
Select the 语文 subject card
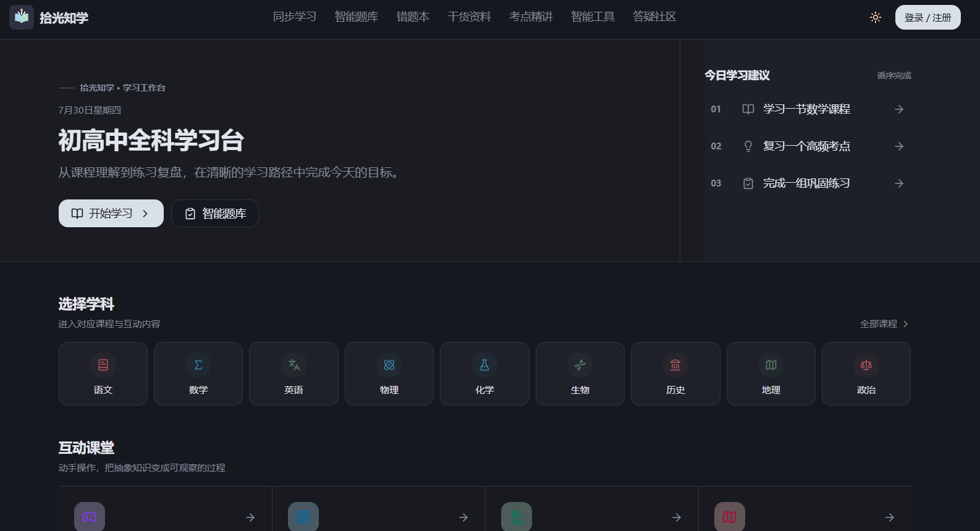[x=103, y=374]
